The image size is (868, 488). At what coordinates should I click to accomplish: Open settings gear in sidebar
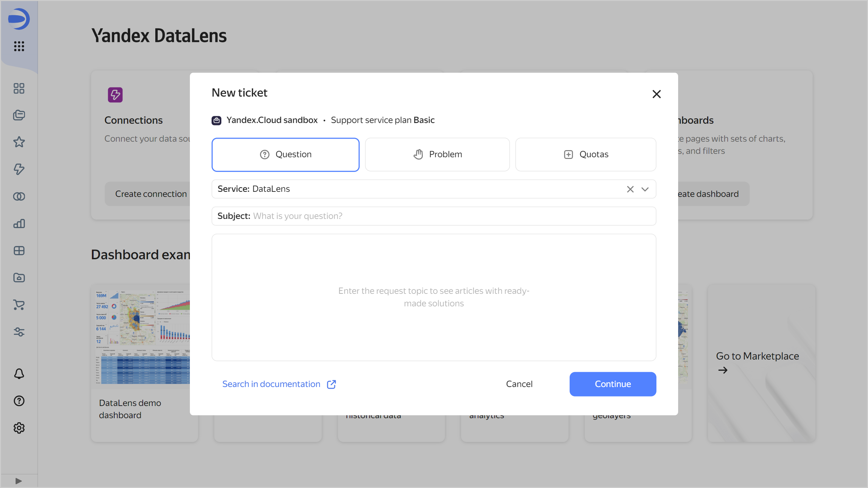[x=19, y=428]
